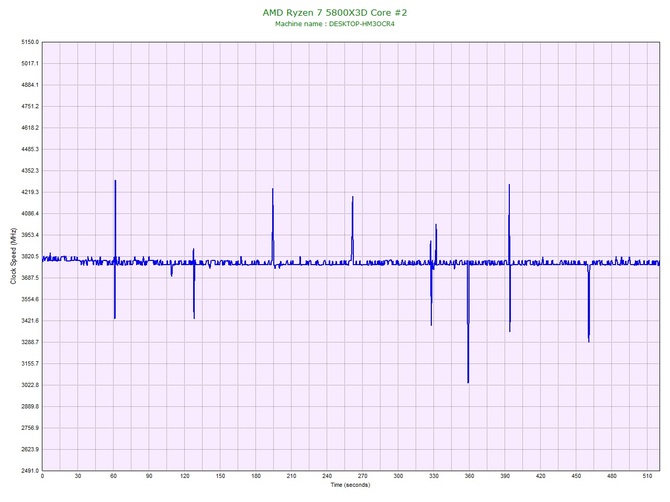Click the x-axis tick label 330
The image size is (670, 502).
pos(434,476)
